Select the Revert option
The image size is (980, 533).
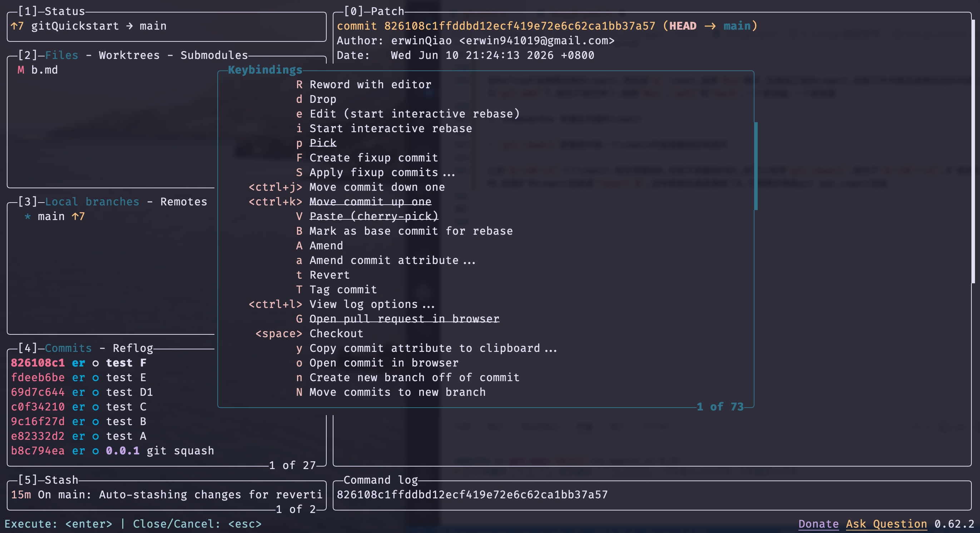pyautogui.click(x=323, y=275)
